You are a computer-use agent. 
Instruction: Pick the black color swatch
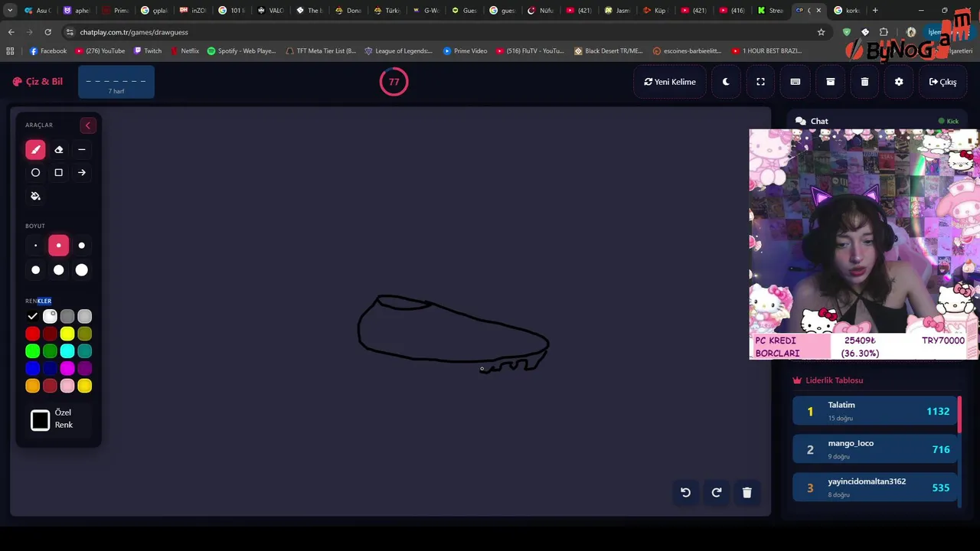point(32,316)
